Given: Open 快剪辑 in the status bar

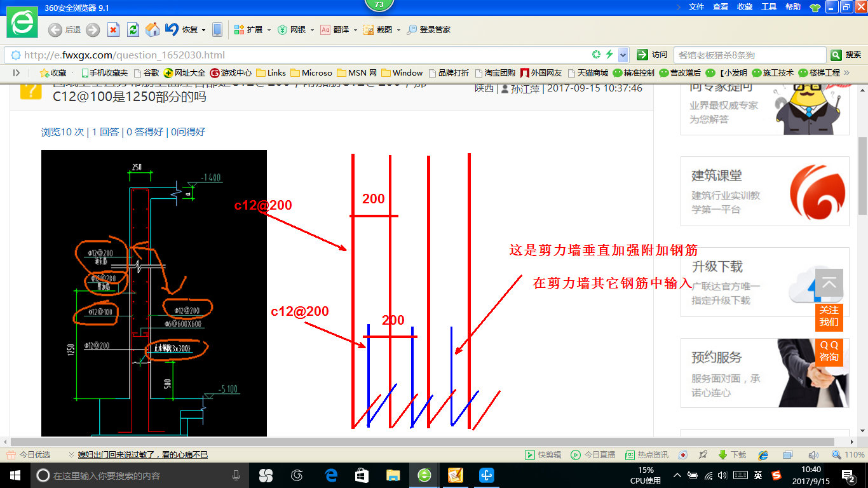Looking at the screenshot, I should (543, 455).
